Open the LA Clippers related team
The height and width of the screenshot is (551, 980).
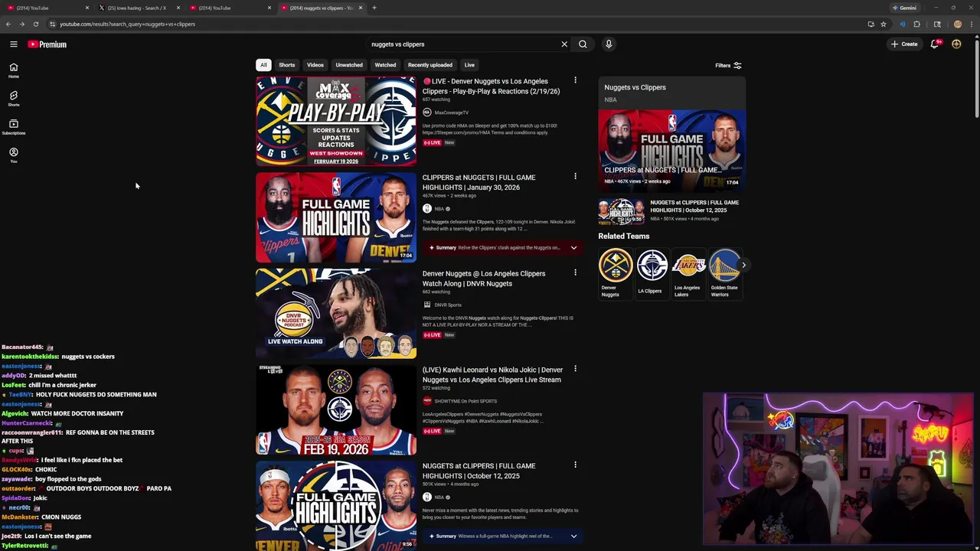pos(652,272)
